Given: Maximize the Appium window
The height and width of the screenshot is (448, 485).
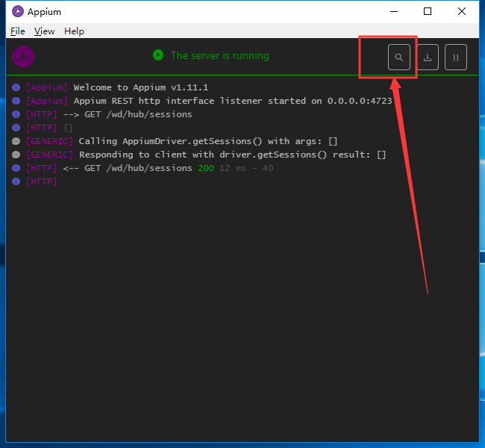Looking at the screenshot, I should (x=428, y=11).
